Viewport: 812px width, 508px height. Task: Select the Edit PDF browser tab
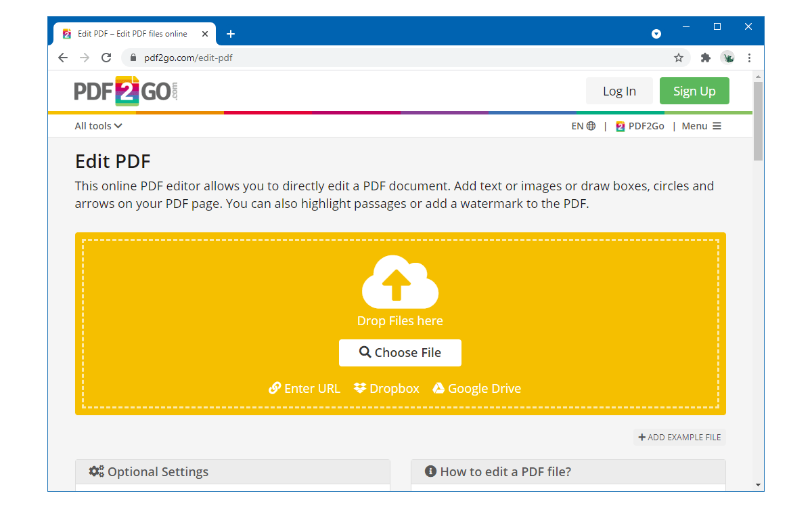pos(132,34)
